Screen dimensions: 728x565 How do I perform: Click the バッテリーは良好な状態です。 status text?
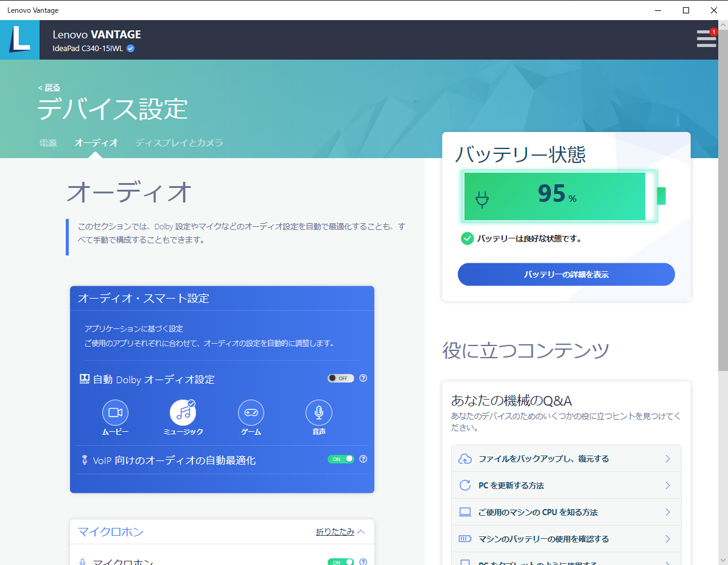tap(530, 238)
